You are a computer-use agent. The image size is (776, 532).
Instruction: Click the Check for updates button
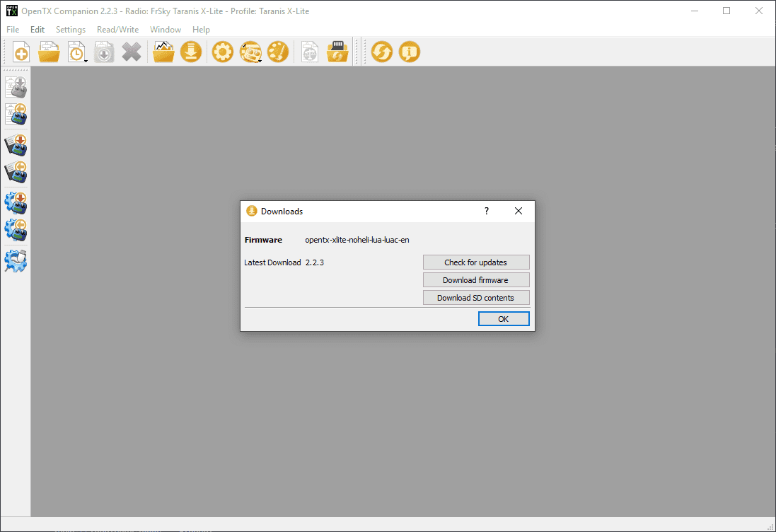[x=476, y=262]
